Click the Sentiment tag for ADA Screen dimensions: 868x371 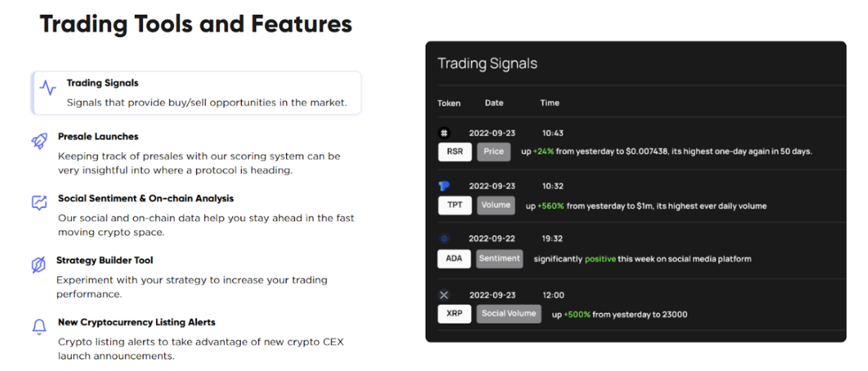tap(500, 259)
